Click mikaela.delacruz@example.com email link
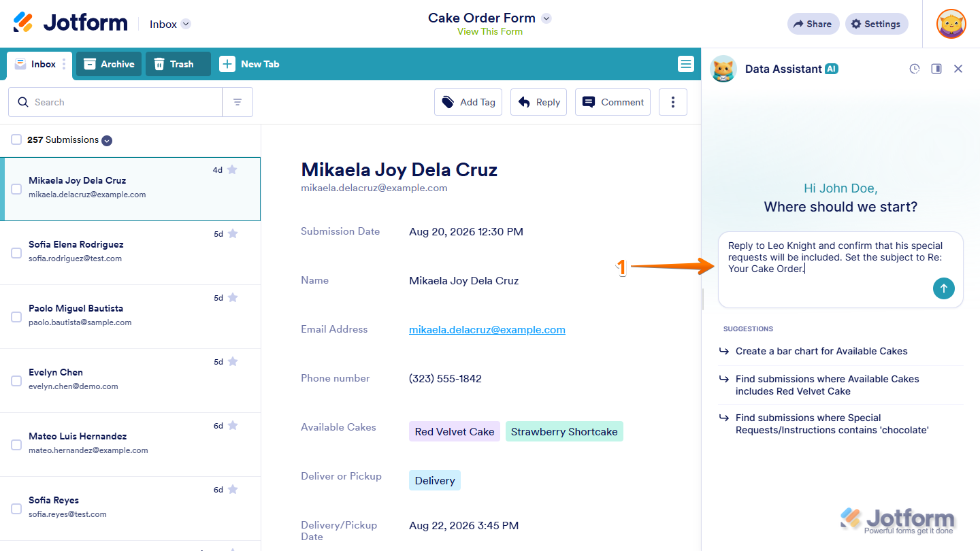 [x=487, y=330]
